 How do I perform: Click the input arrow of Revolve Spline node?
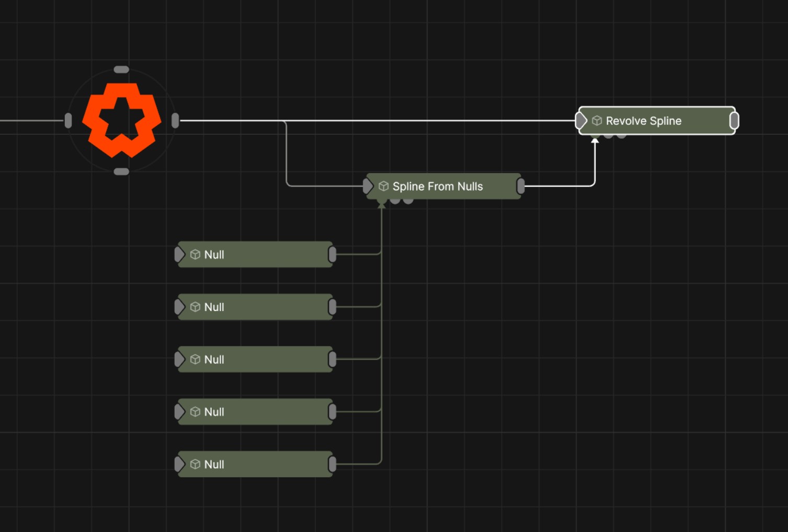[581, 121]
